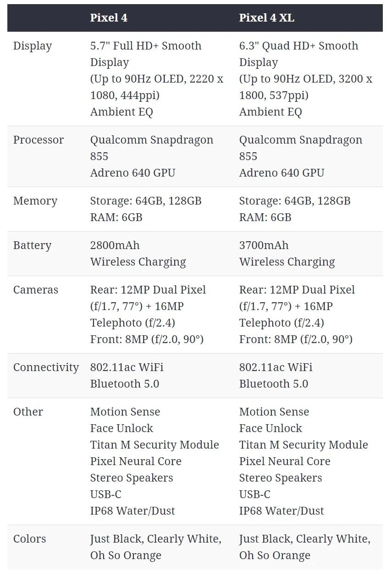Click the Other row label
This screenshot has width=392, height=577.
click(28, 412)
